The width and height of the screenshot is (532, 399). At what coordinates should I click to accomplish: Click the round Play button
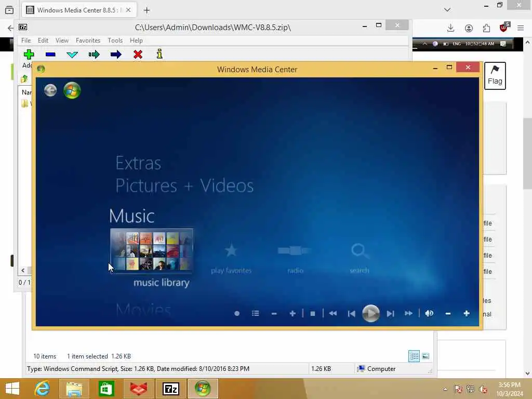(371, 313)
